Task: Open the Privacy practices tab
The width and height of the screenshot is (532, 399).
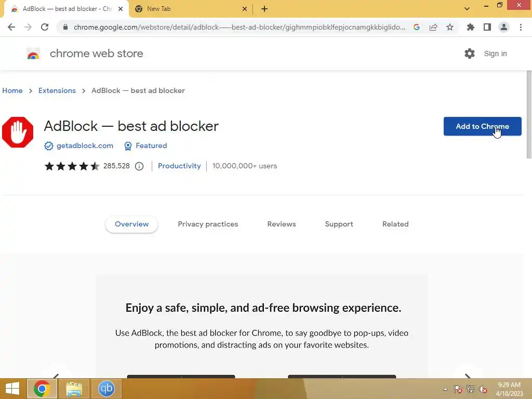Action: point(208,224)
